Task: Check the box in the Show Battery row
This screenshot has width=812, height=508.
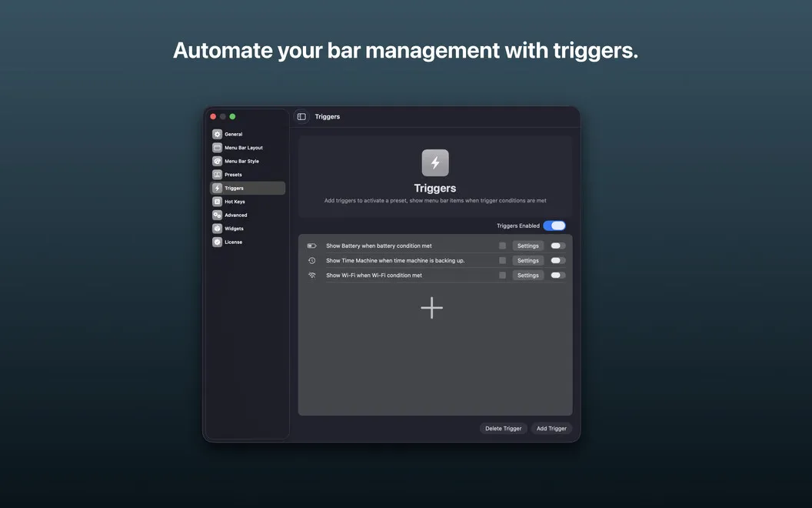Action: click(x=502, y=246)
